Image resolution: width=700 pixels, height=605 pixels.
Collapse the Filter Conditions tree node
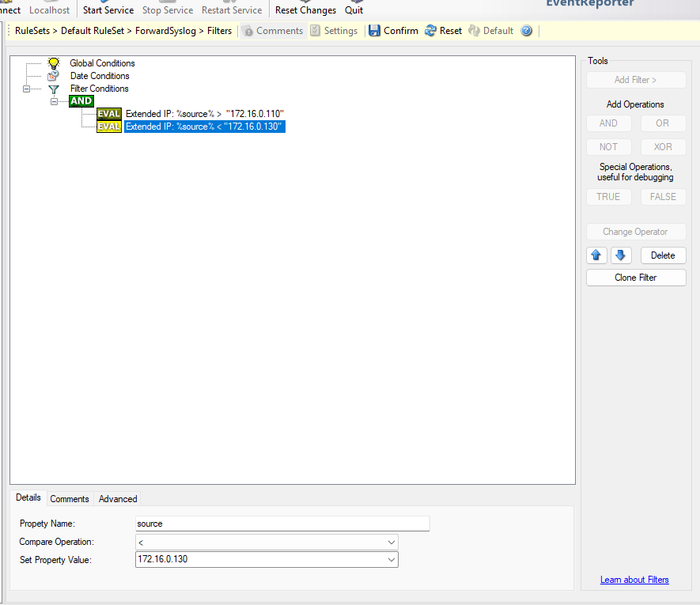click(x=26, y=89)
